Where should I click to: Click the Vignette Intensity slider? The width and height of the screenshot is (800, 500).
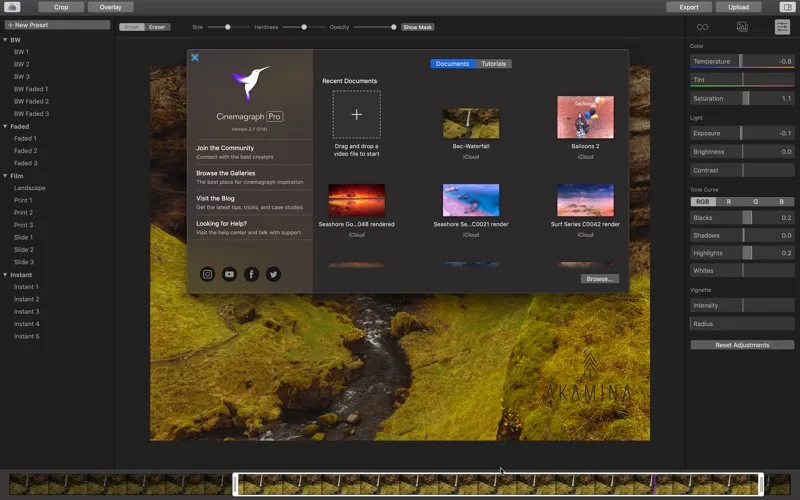click(x=742, y=306)
